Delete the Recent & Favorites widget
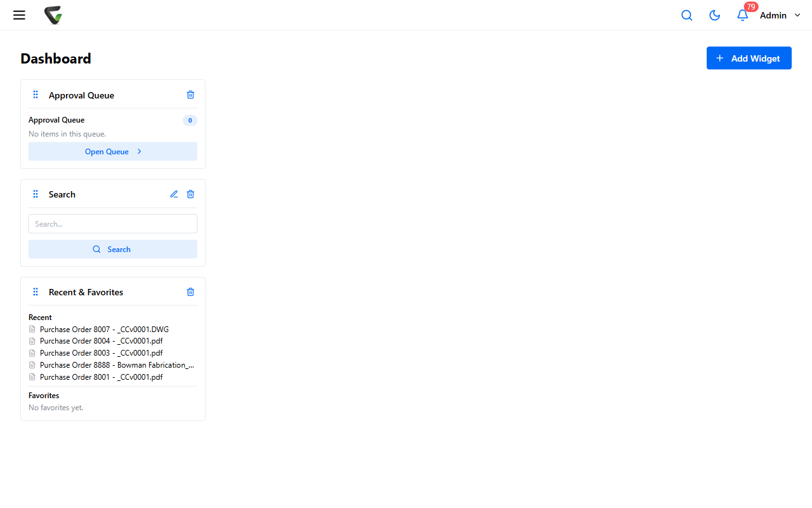The image size is (812, 508). tap(190, 291)
